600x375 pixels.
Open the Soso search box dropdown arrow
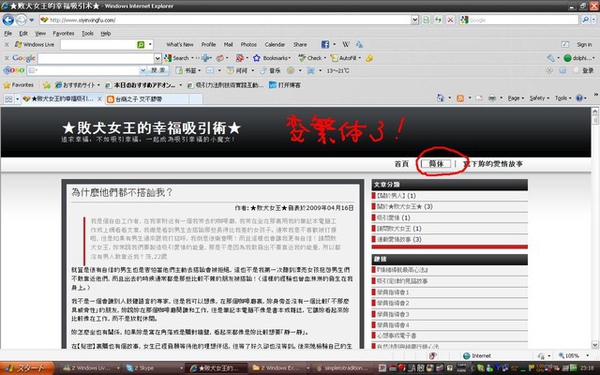(x=143, y=70)
